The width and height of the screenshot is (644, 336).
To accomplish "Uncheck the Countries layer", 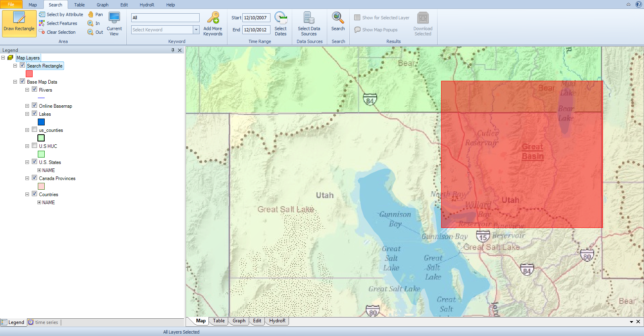I will click(x=35, y=194).
